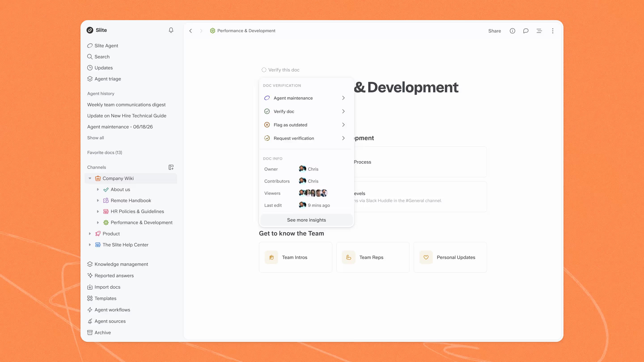This screenshot has height=362, width=644.
Task: Click Performance & Development breadcrumb
Action: (242, 31)
